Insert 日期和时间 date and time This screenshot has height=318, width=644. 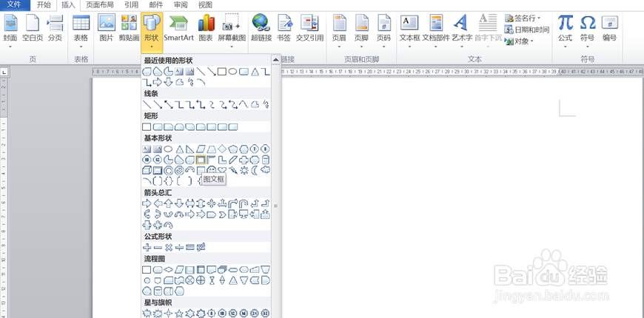click(x=527, y=30)
